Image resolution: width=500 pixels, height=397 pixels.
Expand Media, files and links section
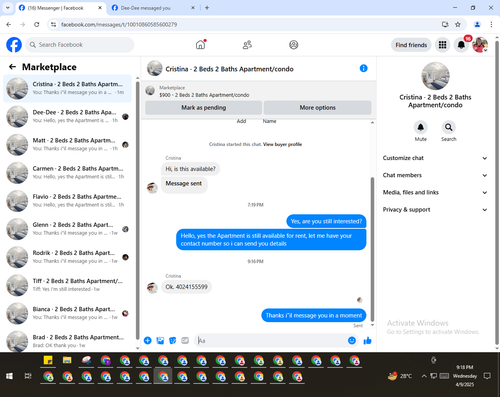pos(435,192)
